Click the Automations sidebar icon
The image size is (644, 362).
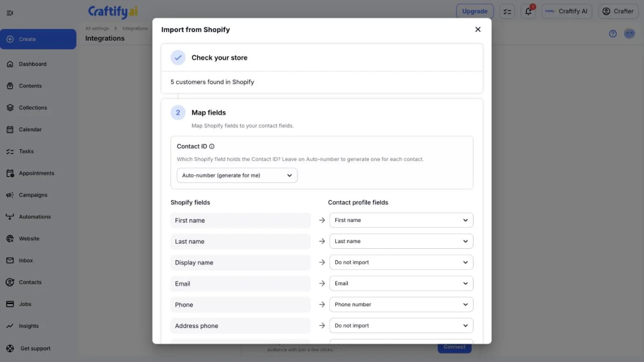(10, 217)
